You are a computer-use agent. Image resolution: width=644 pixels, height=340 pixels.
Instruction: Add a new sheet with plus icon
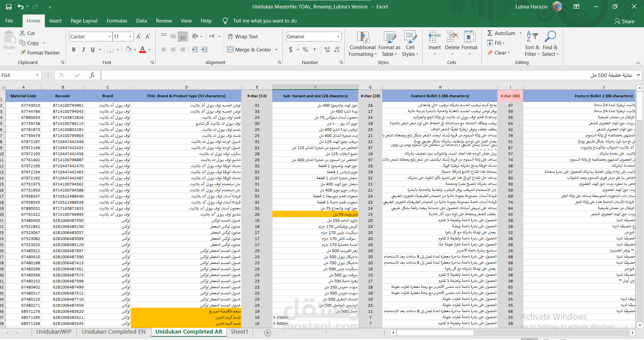268,333
